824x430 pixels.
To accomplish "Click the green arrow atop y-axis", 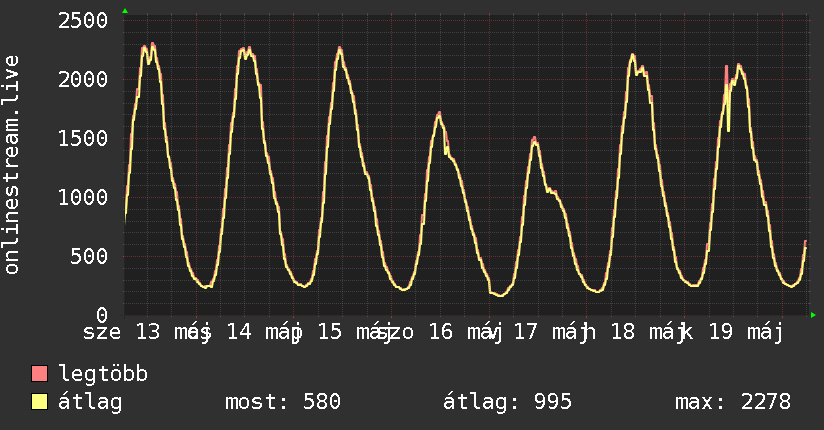I will point(125,11).
